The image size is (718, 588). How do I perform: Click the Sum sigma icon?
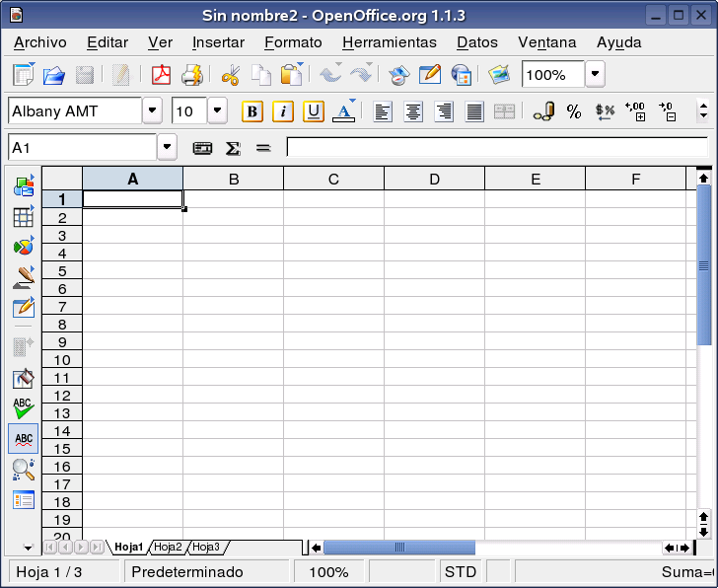(233, 148)
